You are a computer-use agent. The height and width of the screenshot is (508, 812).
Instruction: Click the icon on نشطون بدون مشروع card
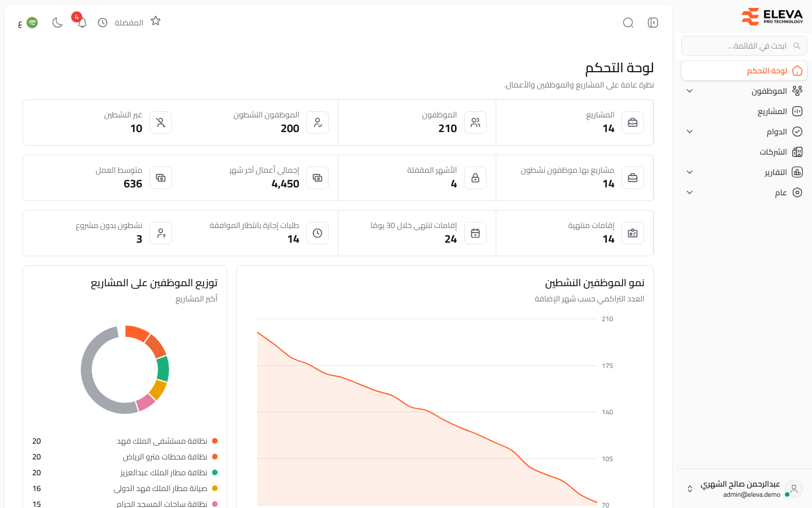click(x=161, y=233)
